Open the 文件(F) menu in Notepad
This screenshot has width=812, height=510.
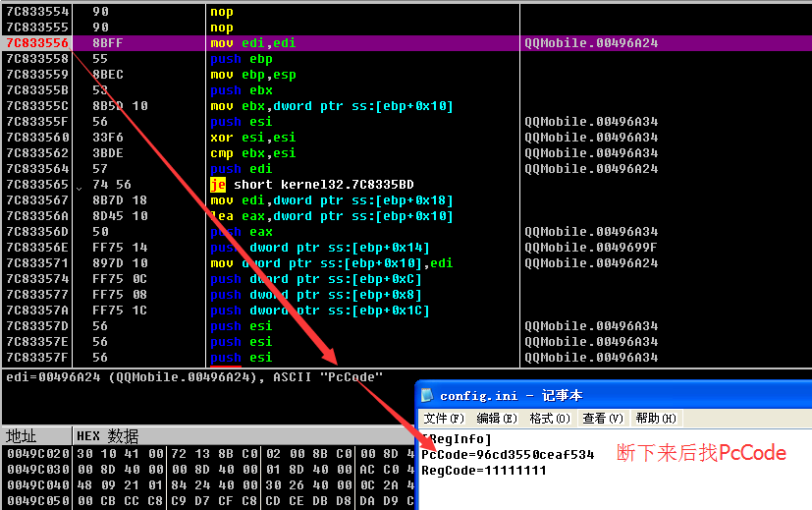click(x=443, y=419)
